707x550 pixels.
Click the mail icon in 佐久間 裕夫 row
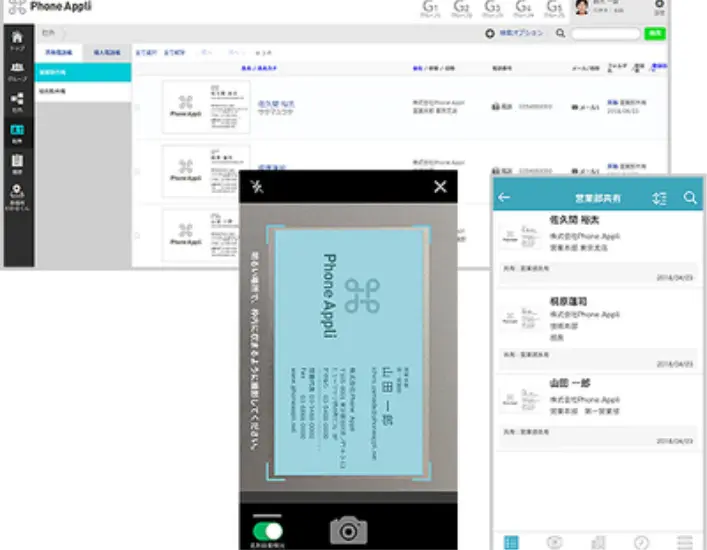[x=575, y=107]
